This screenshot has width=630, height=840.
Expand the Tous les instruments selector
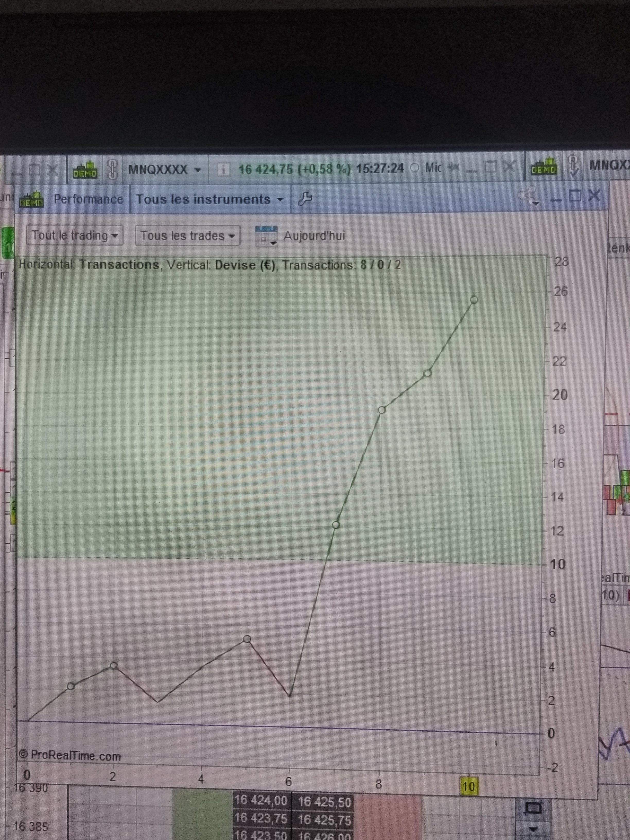click(x=210, y=199)
